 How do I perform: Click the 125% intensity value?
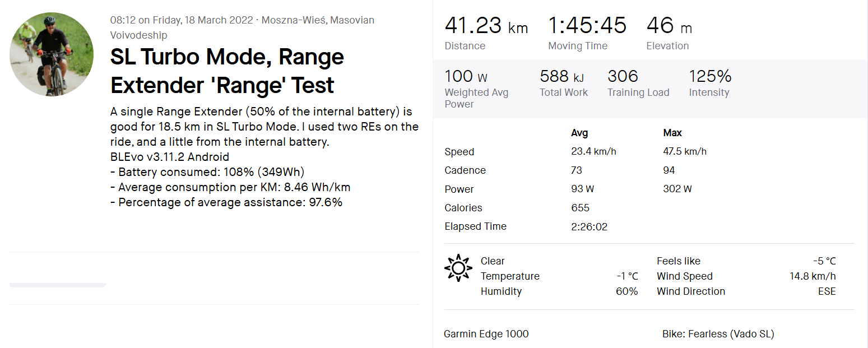pos(709,76)
